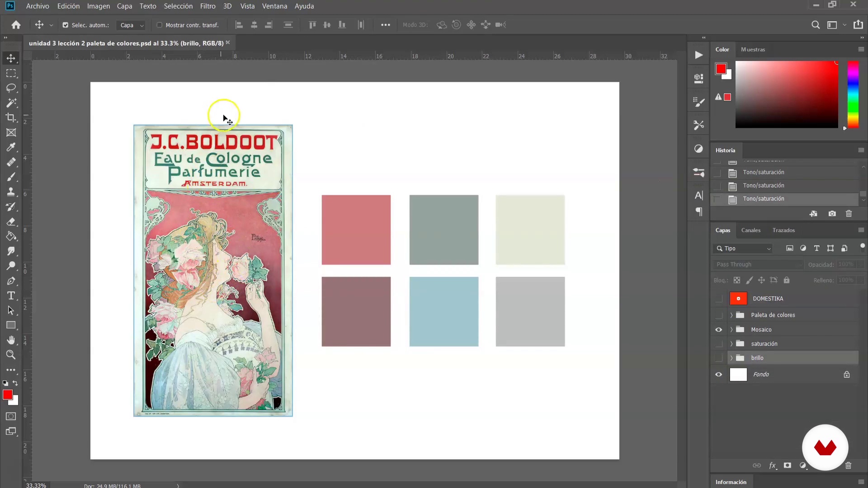
Task: Hide the Fondo layer
Action: click(718, 375)
